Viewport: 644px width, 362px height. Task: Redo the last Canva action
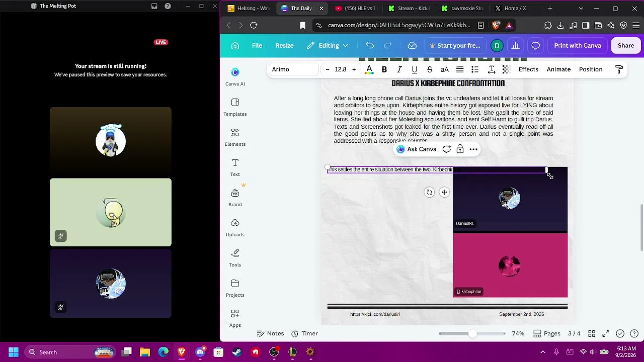coord(387,46)
